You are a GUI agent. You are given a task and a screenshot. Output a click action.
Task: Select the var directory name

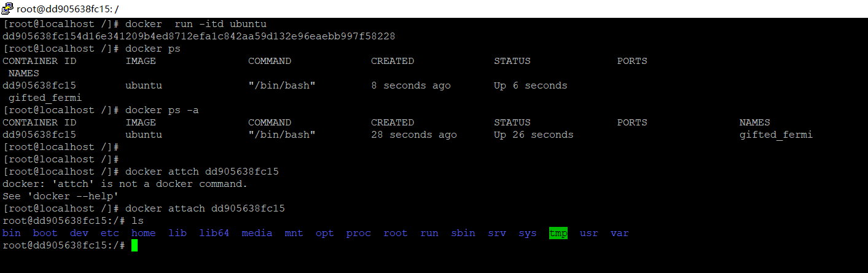[620, 233]
